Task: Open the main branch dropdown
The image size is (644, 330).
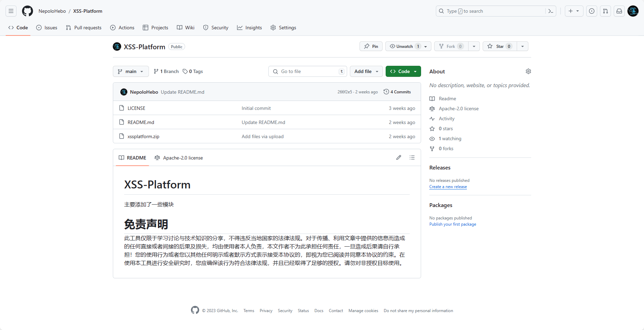Action: pyautogui.click(x=130, y=71)
